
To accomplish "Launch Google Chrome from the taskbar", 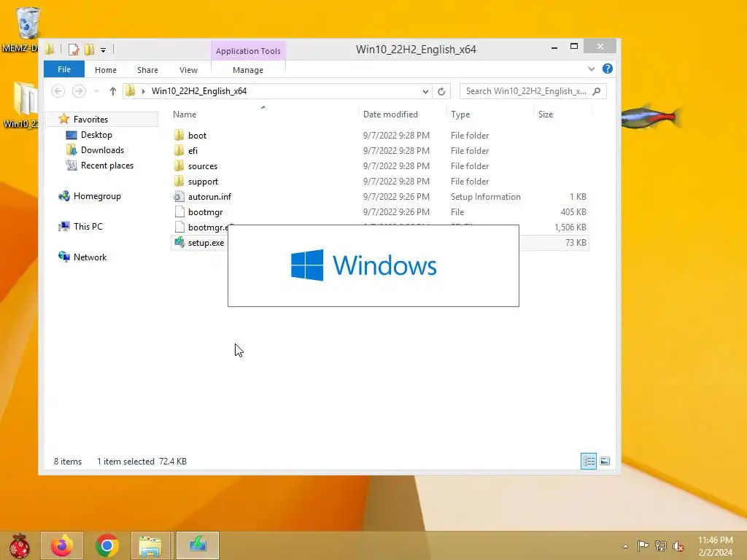I will tap(107, 545).
